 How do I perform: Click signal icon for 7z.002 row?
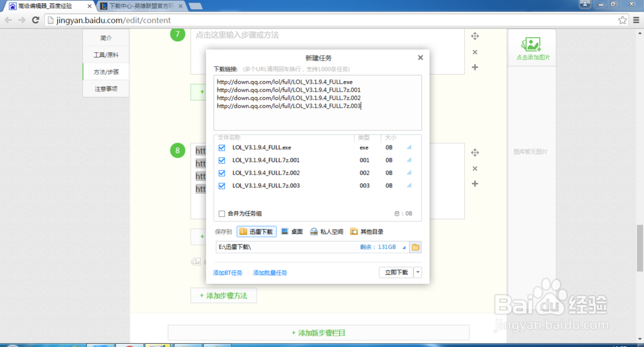[409, 173]
